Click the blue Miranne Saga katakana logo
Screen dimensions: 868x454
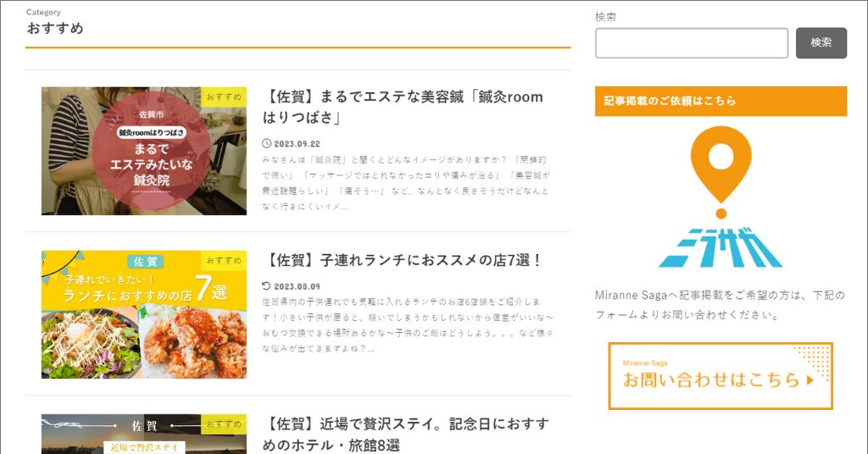coord(721,247)
